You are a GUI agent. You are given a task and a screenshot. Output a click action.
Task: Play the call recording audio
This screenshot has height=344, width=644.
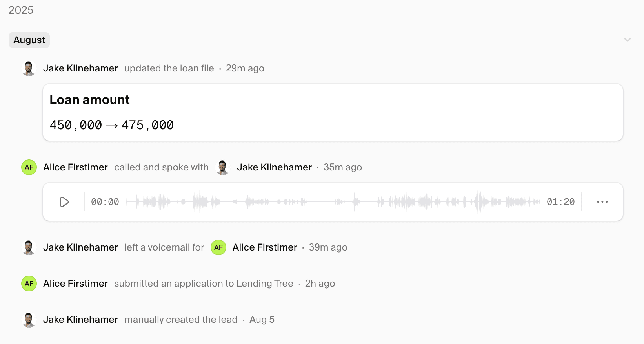pyautogui.click(x=64, y=202)
